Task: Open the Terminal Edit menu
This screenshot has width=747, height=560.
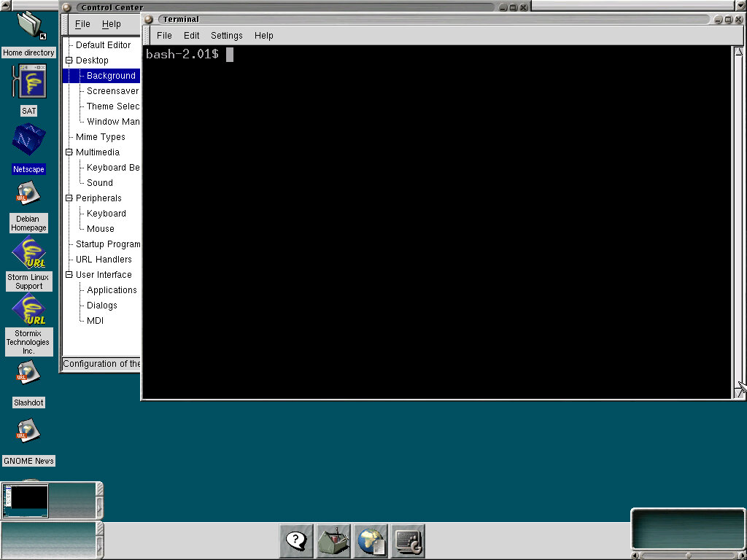Action: pos(191,35)
